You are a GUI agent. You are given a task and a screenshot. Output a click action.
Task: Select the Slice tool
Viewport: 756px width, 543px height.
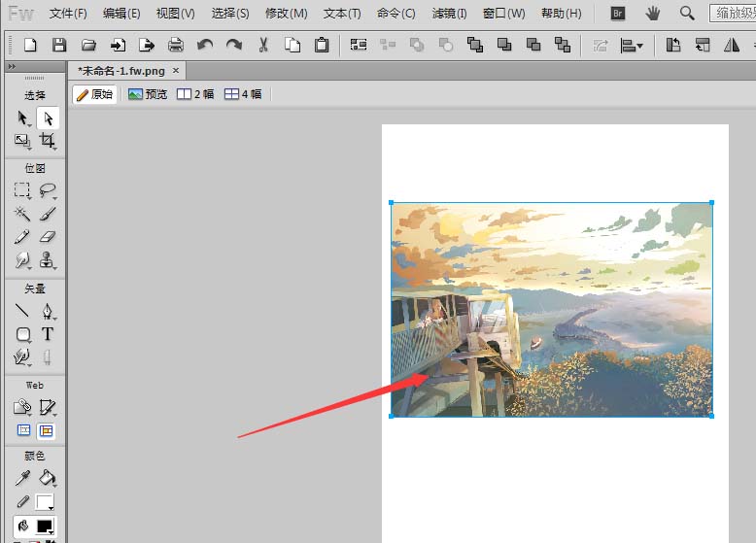point(48,407)
